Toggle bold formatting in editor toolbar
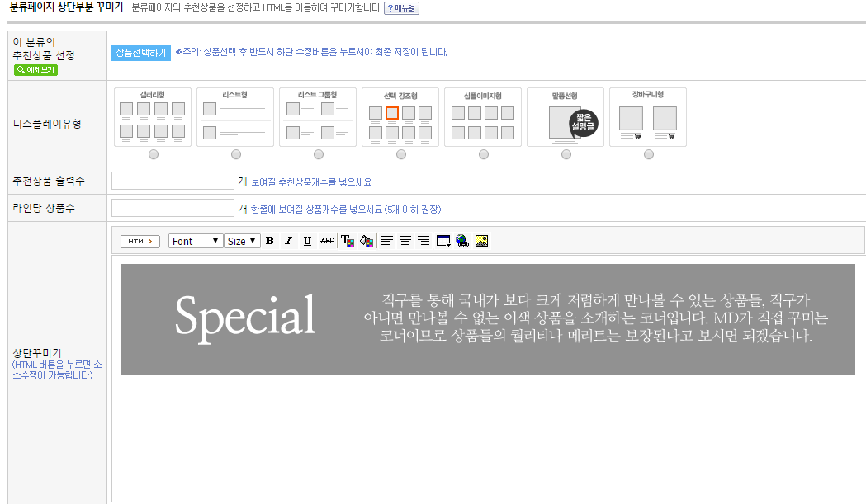Screen dimensions: 866x504 tap(269, 241)
